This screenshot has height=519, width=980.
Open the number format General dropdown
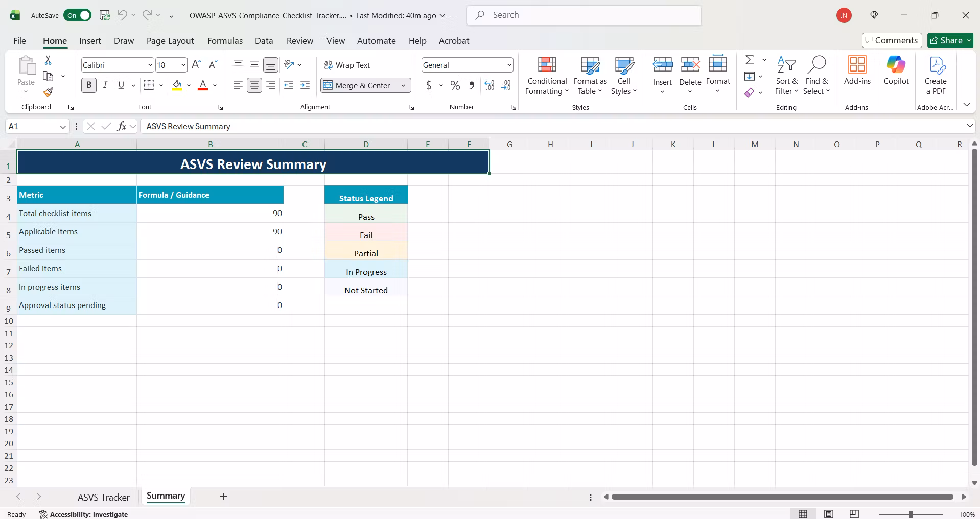509,65
